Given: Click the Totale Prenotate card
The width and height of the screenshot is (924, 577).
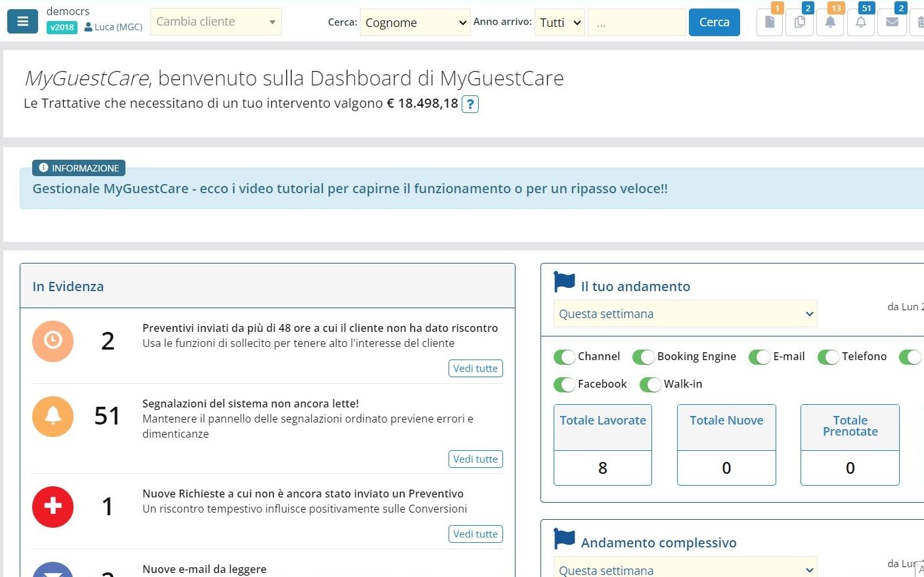Looking at the screenshot, I should click(850, 445).
